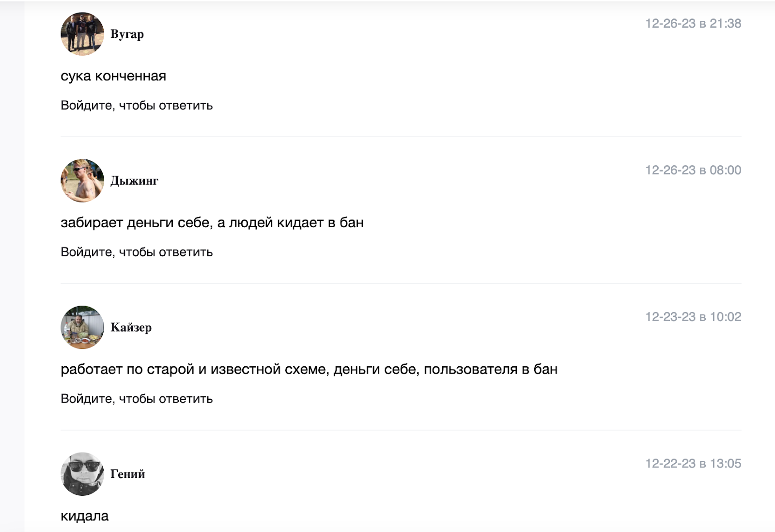Click the timestamp 12-26-23 в 21:38
The image size is (775, 532).
[x=693, y=24]
